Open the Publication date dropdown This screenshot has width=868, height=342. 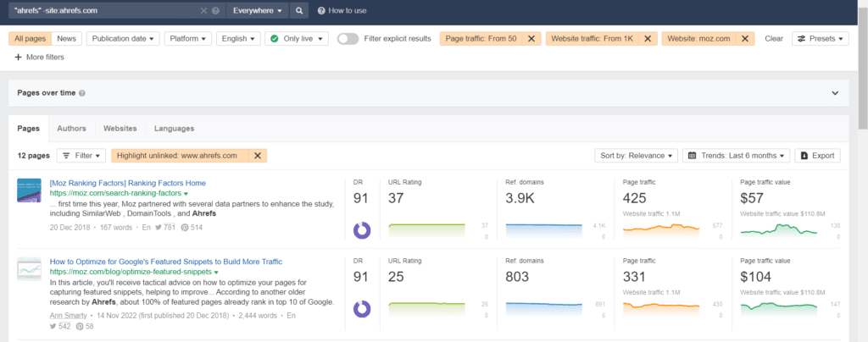point(123,39)
